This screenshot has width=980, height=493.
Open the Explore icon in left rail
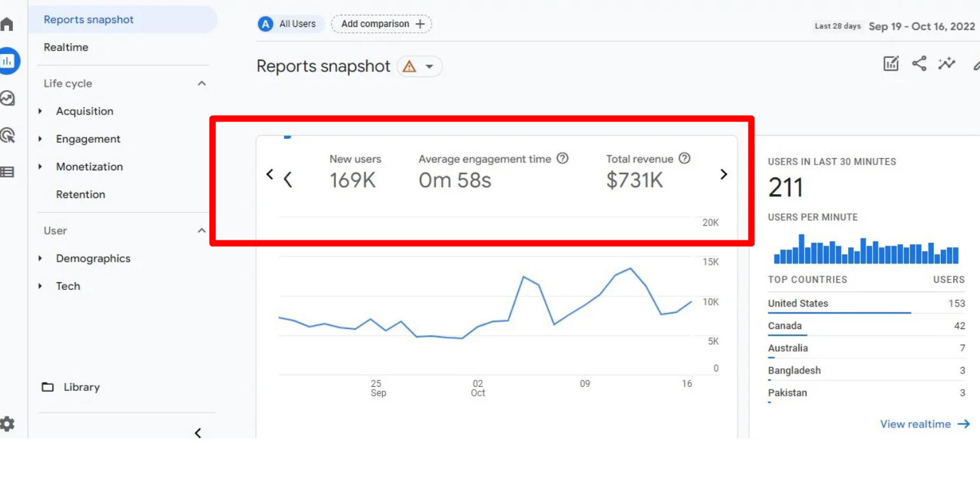(7, 98)
